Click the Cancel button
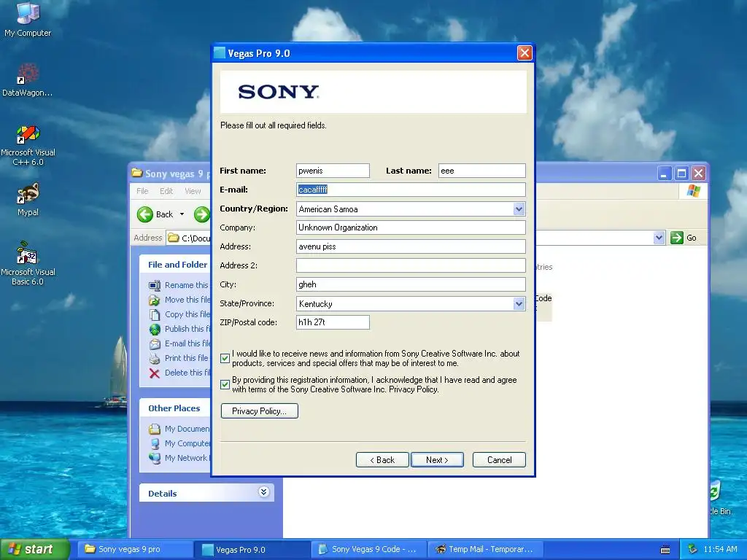 [x=499, y=459]
